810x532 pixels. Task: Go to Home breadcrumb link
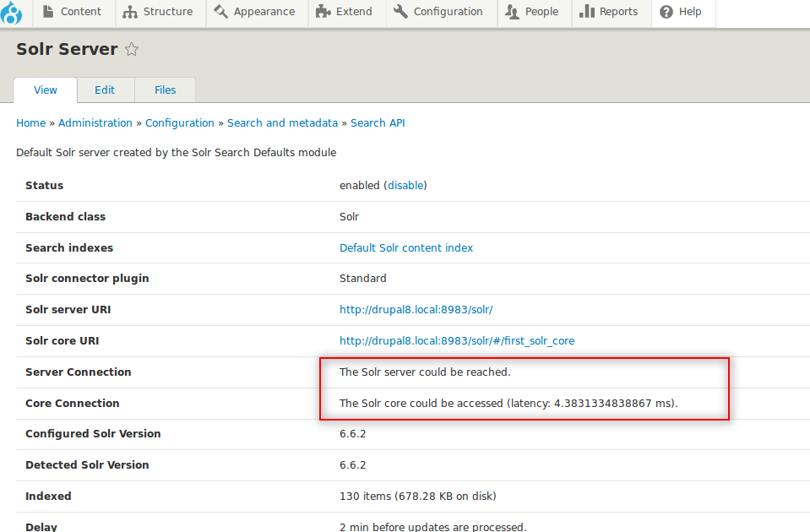pos(31,123)
